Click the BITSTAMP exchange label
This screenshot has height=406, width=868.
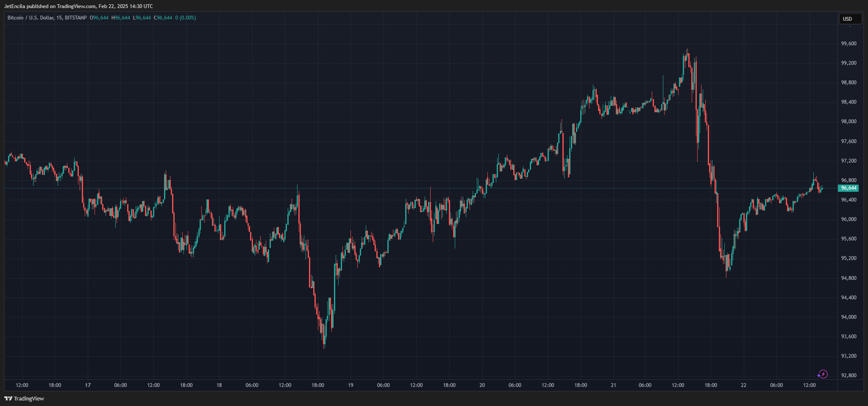coord(76,18)
